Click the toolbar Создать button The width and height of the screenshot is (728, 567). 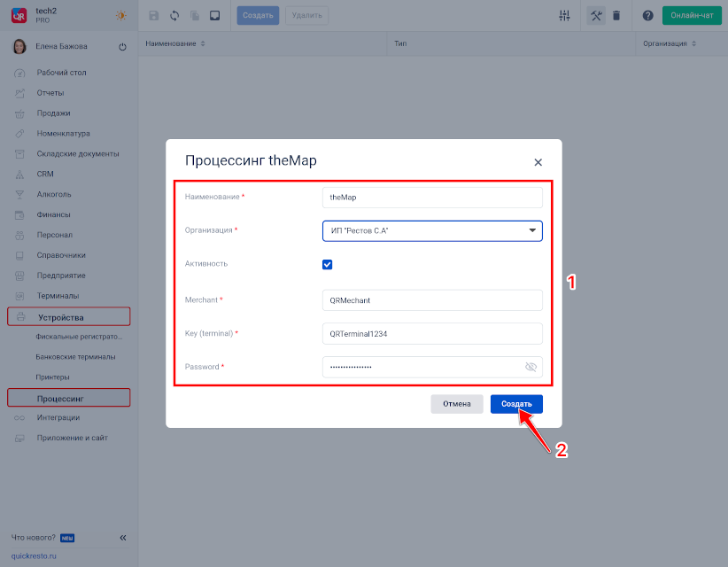[x=258, y=15]
